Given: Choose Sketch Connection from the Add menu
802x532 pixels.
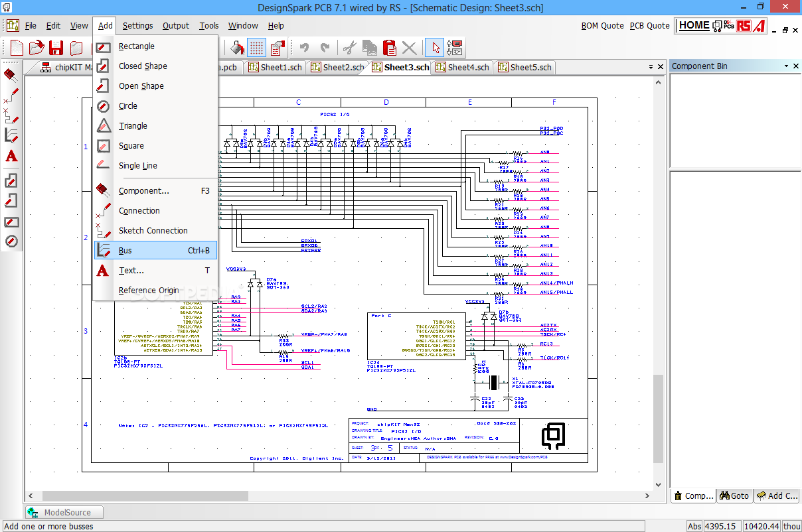Looking at the screenshot, I should (155, 231).
